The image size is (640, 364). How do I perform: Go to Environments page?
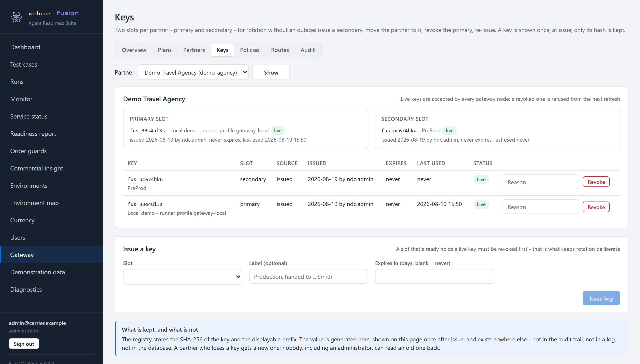click(x=29, y=186)
